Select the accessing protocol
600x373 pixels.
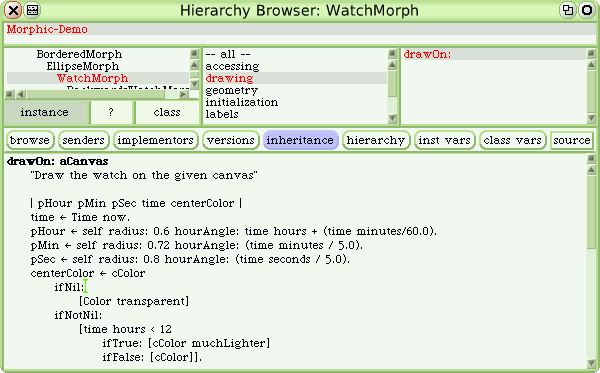pos(232,66)
